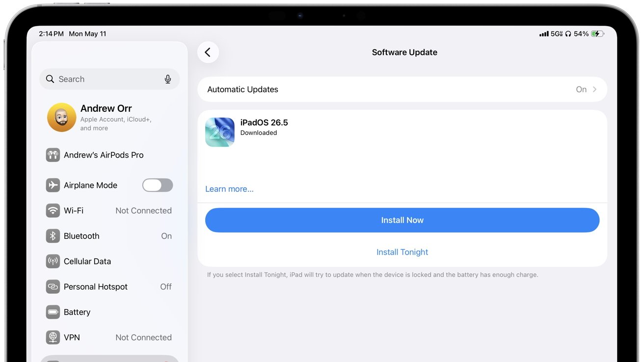
Task: Tap the battery indicator in status bar
Action: coord(597,34)
